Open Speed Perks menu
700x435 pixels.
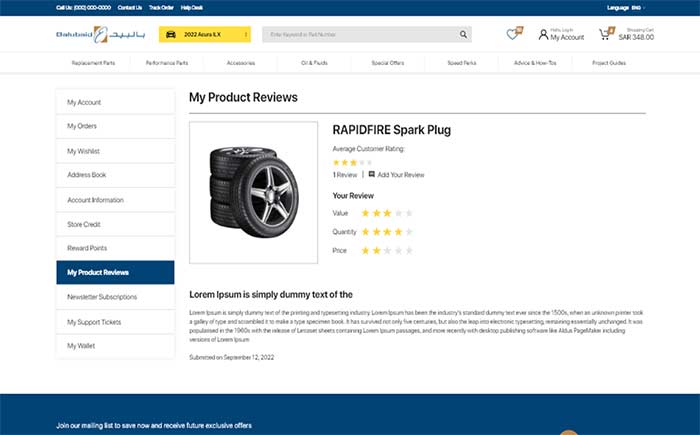462,63
